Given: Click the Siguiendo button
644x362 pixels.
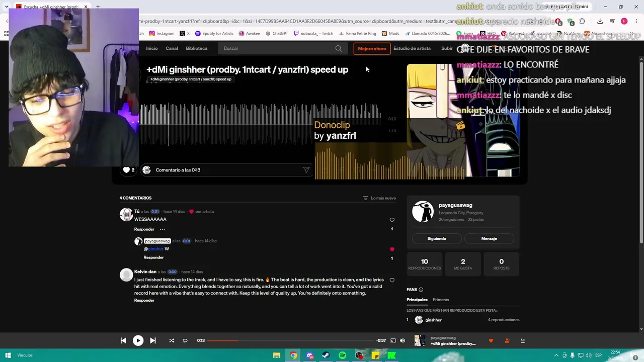Looking at the screenshot, I should click(437, 238).
